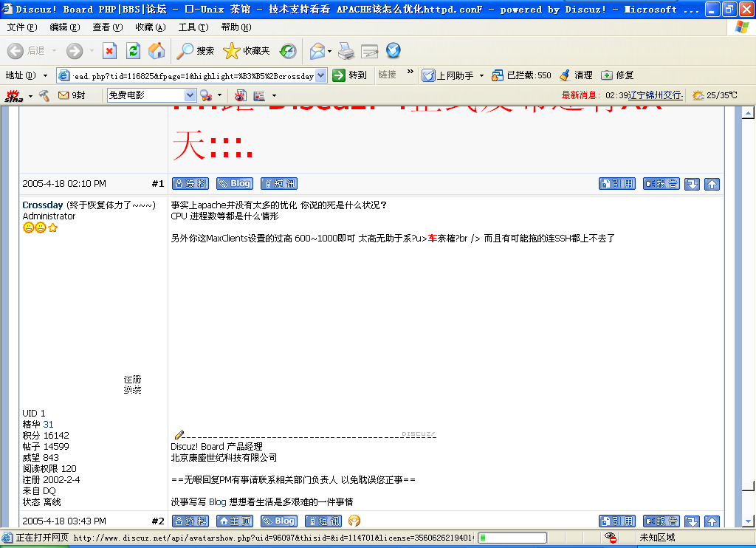Click the vertical scrollbar up arrow

748,113
